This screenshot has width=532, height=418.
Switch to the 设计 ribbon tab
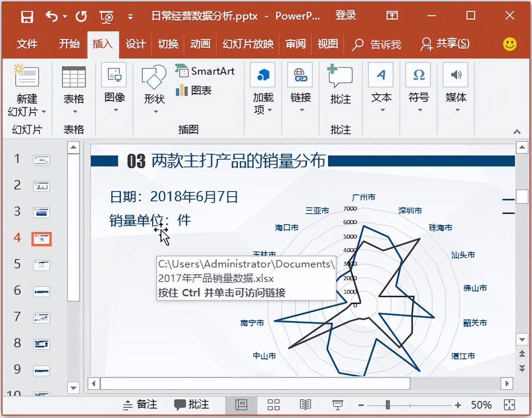click(135, 44)
